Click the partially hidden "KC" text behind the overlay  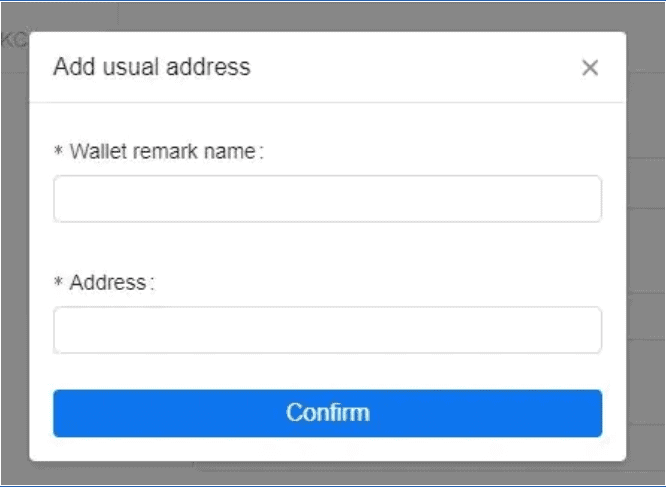13,40
